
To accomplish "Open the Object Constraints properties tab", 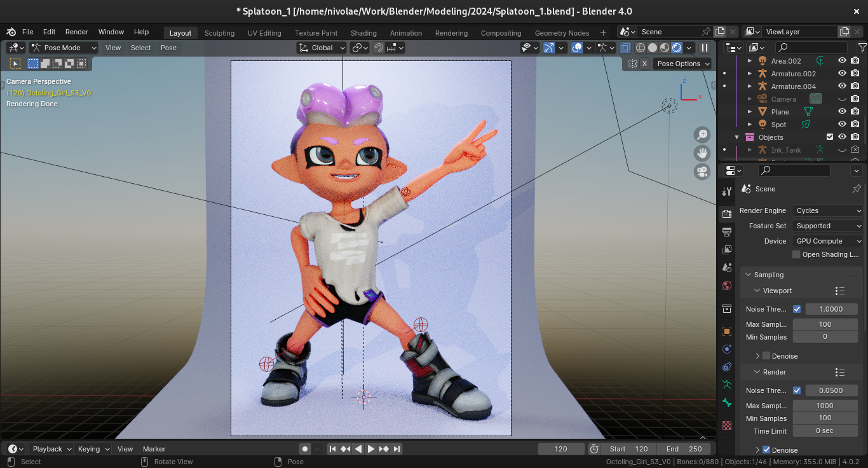I will (x=727, y=367).
